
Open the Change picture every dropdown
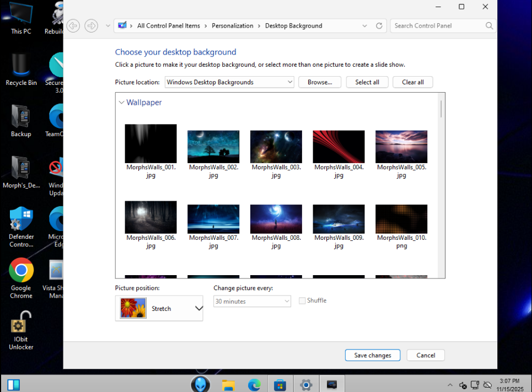(252, 302)
